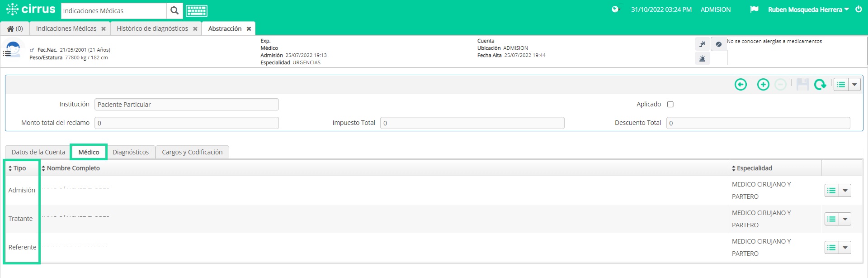Expand dropdown arrow on Admisión row
Viewport: 868px width, 278px height.
845,191
